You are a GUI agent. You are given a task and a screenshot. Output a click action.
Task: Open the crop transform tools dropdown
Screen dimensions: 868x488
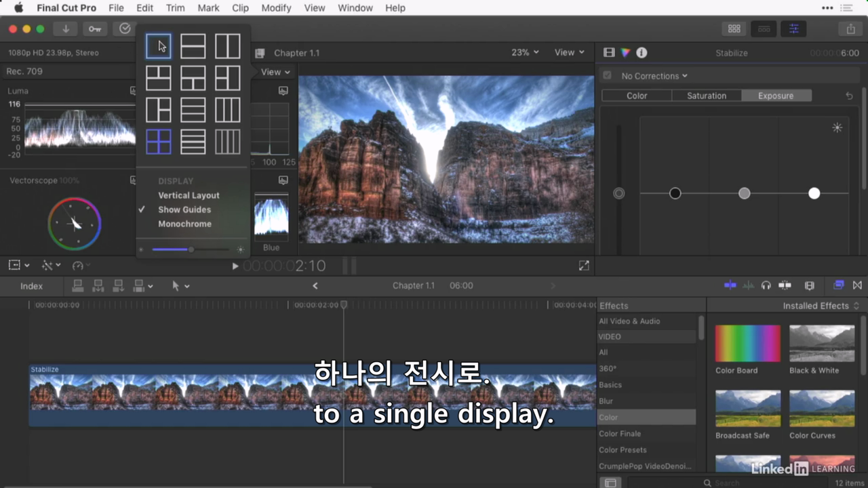point(19,266)
